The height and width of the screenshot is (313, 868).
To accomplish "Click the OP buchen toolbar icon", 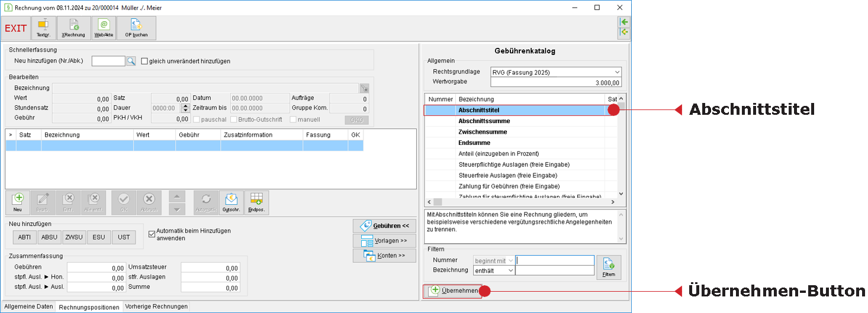I will (136, 28).
